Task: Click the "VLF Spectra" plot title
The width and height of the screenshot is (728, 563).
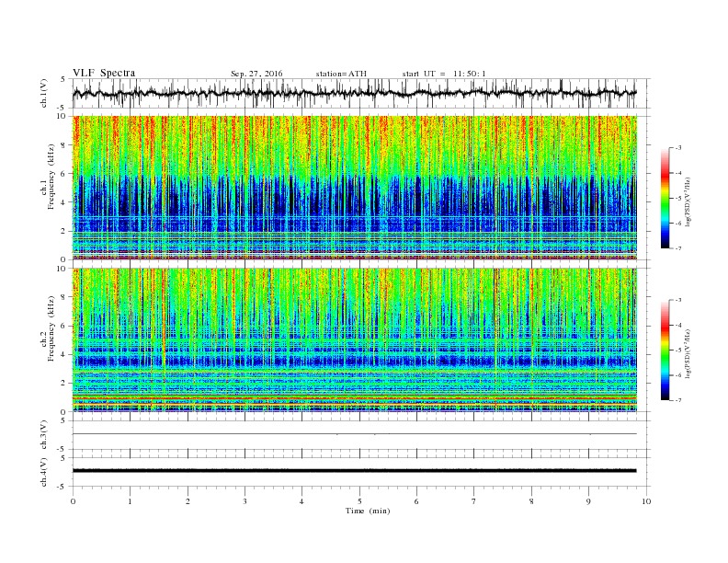Action: click(x=104, y=73)
